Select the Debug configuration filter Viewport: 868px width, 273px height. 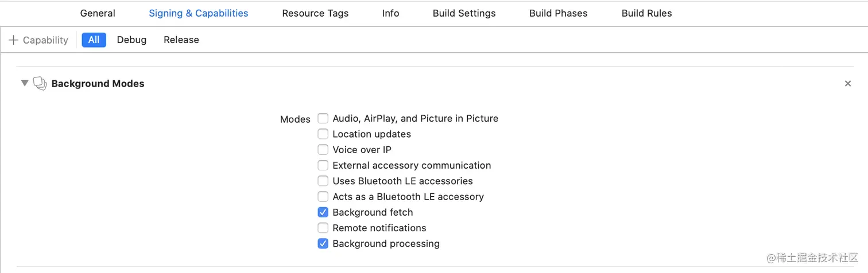click(x=131, y=40)
